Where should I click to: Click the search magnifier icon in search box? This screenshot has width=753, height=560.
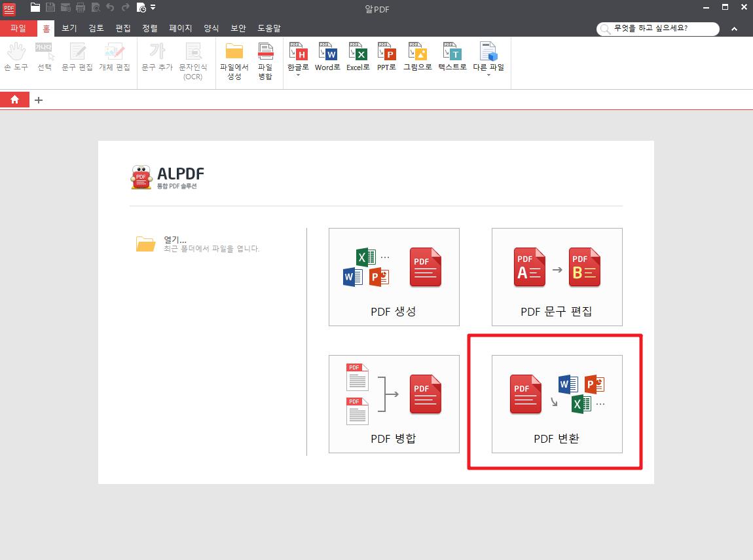pos(605,29)
